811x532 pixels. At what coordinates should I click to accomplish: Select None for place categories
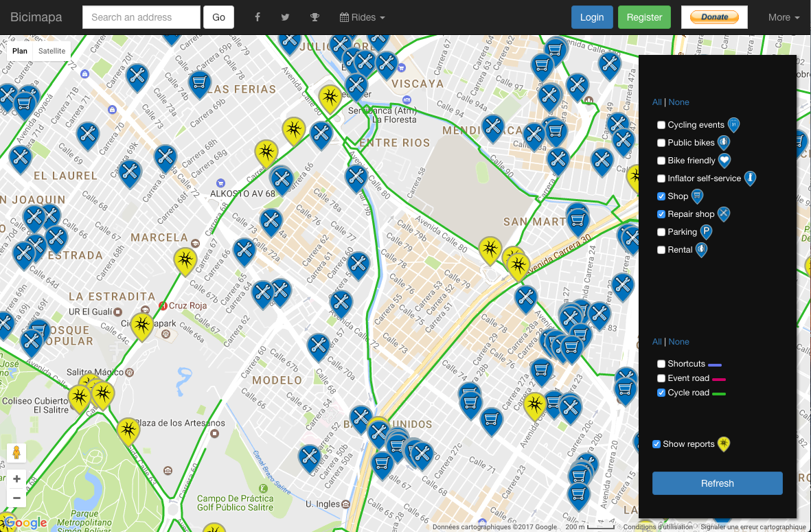[678, 102]
